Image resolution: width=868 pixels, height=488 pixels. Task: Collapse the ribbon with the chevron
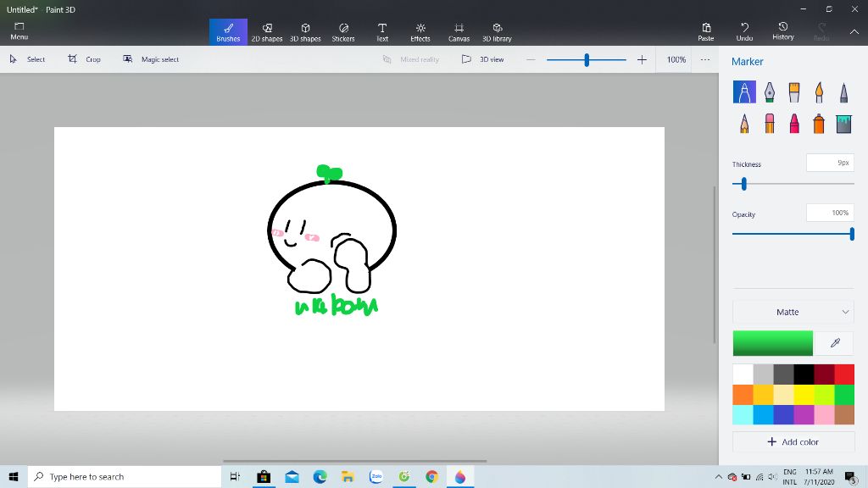pyautogui.click(x=854, y=32)
